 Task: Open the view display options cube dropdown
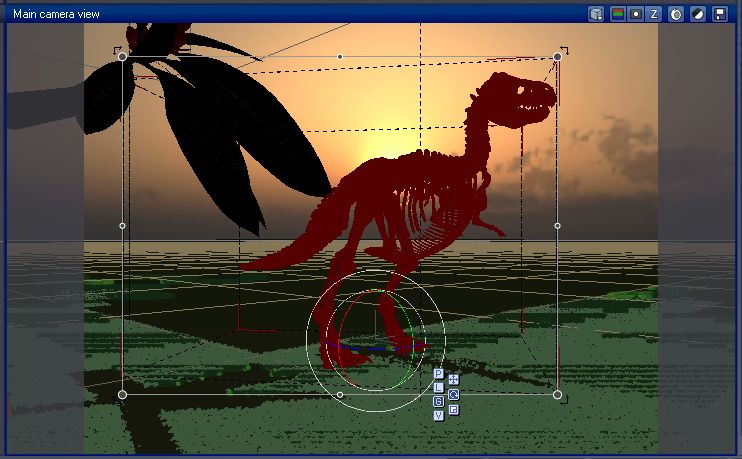coord(596,14)
